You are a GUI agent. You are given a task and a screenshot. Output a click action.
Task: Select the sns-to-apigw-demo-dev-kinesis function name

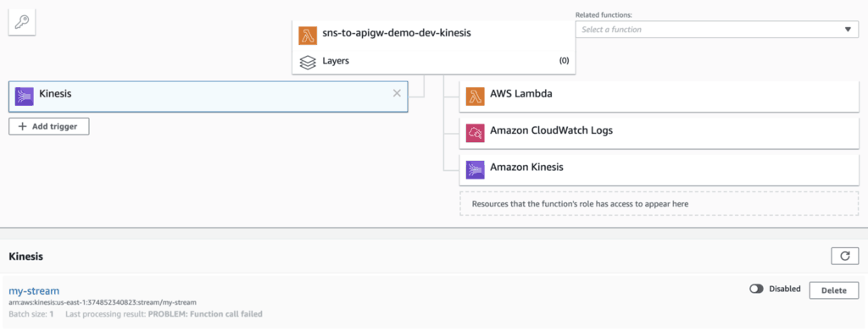(x=397, y=33)
